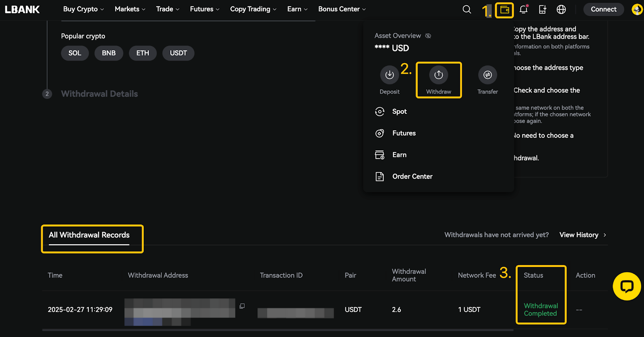Click the app download icon
This screenshot has height=337, width=644.
tap(543, 9)
